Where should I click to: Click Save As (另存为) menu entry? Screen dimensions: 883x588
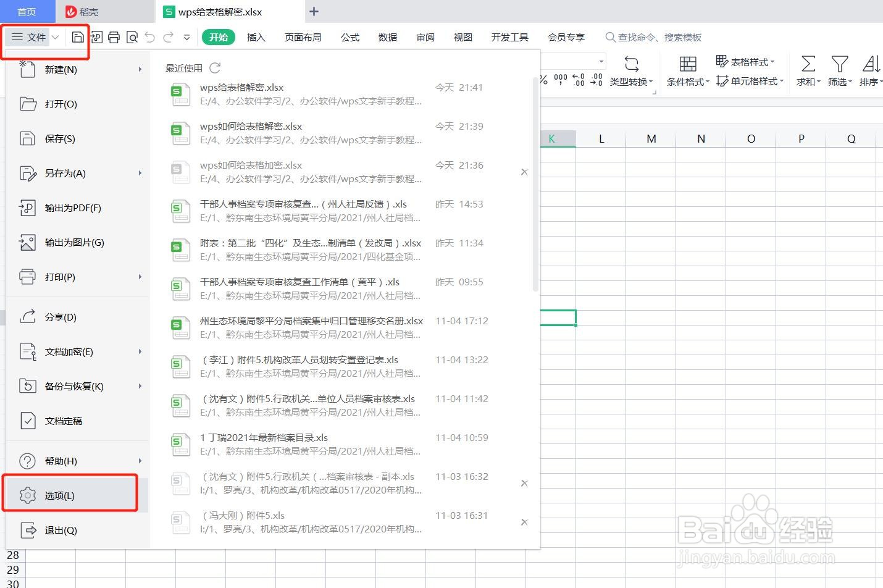tap(78, 173)
